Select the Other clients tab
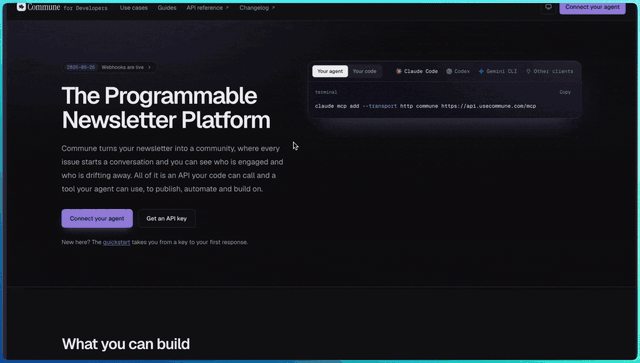Screen dimensions: 640x363 [549, 71]
